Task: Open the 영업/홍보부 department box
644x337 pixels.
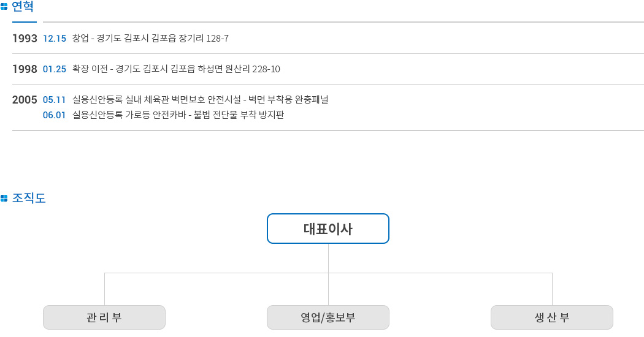Action: 328,317
